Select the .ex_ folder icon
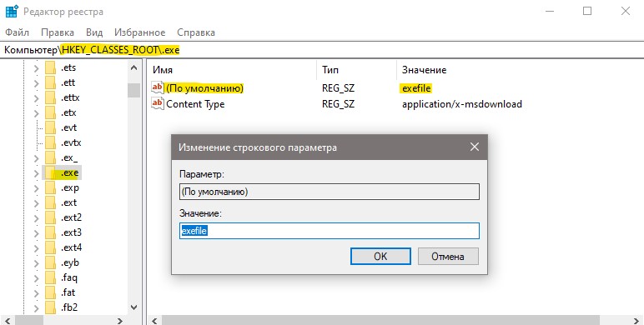644x325 pixels. [x=50, y=157]
